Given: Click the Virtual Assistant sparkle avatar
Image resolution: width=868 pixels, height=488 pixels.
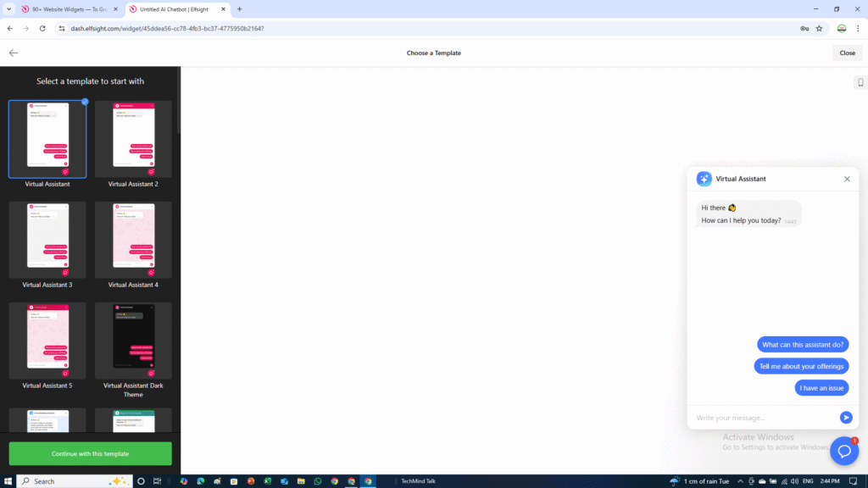Looking at the screenshot, I should click(704, 179).
